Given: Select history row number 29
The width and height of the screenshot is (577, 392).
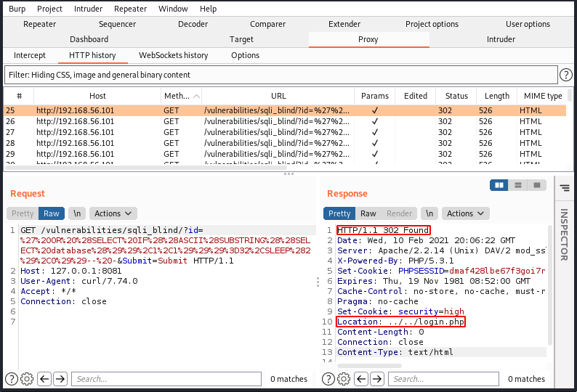Looking at the screenshot, I should 285,154.
